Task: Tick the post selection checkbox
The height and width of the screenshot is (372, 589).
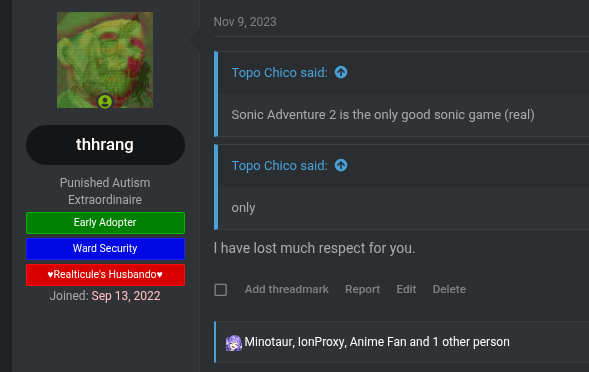Action: coord(220,290)
